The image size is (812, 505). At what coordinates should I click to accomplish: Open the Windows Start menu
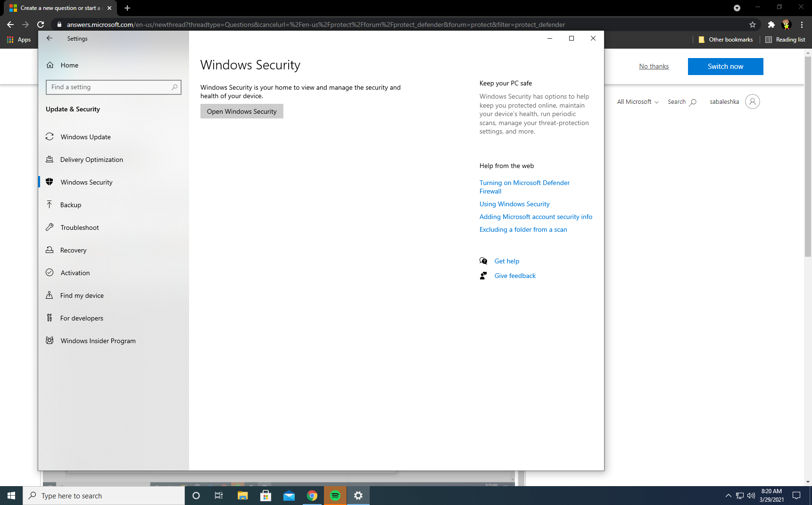click(x=11, y=496)
